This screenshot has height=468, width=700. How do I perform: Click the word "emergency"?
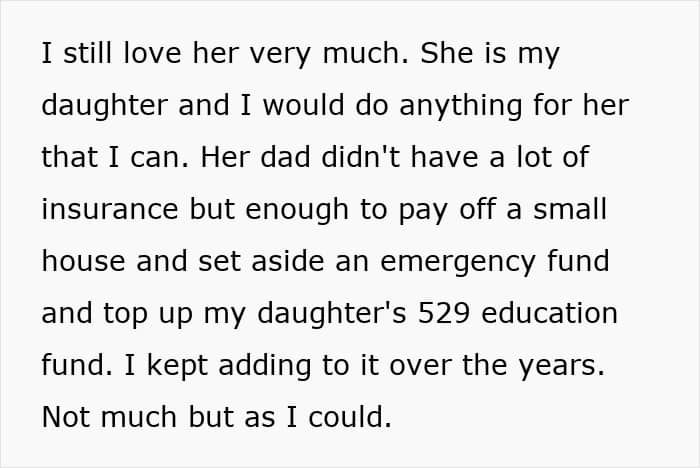(x=458, y=263)
